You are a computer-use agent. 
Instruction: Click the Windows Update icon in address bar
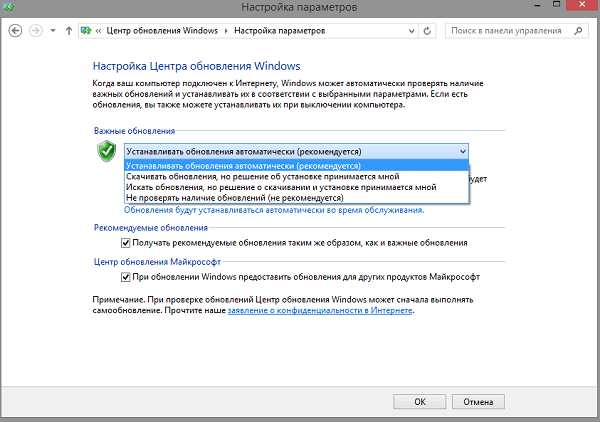coord(86,31)
